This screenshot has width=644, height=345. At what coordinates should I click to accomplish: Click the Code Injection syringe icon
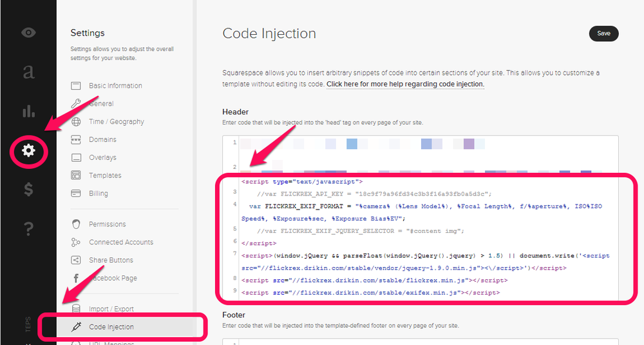pyautogui.click(x=76, y=327)
